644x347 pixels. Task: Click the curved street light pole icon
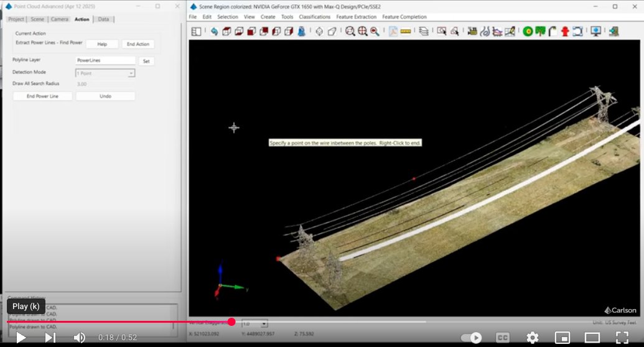pyautogui.click(x=553, y=31)
